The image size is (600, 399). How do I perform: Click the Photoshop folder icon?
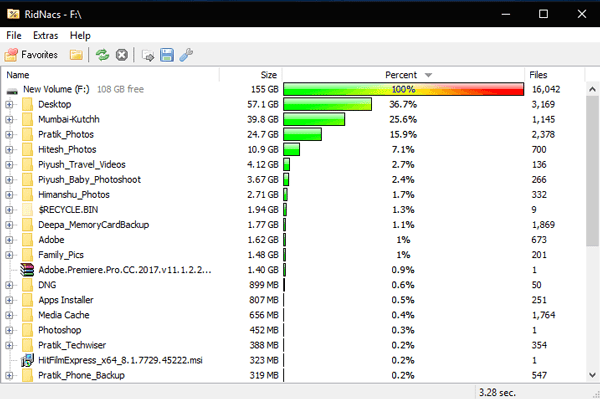27,330
